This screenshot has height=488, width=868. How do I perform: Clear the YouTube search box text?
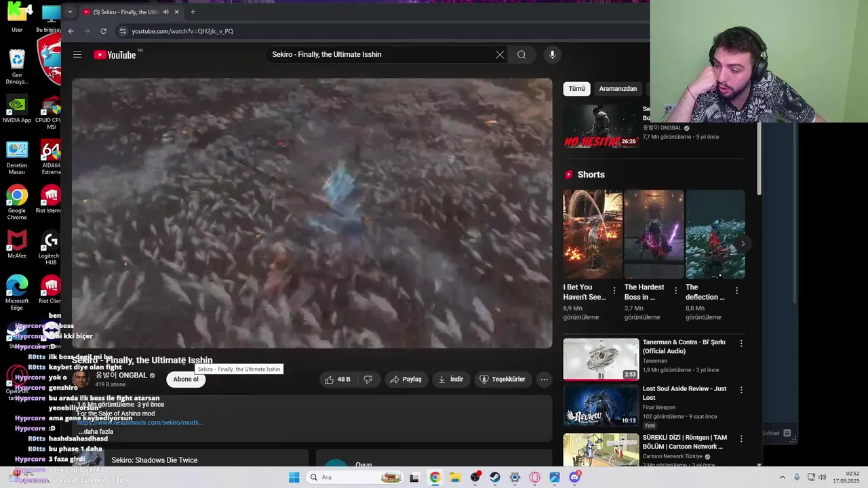(500, 55)
